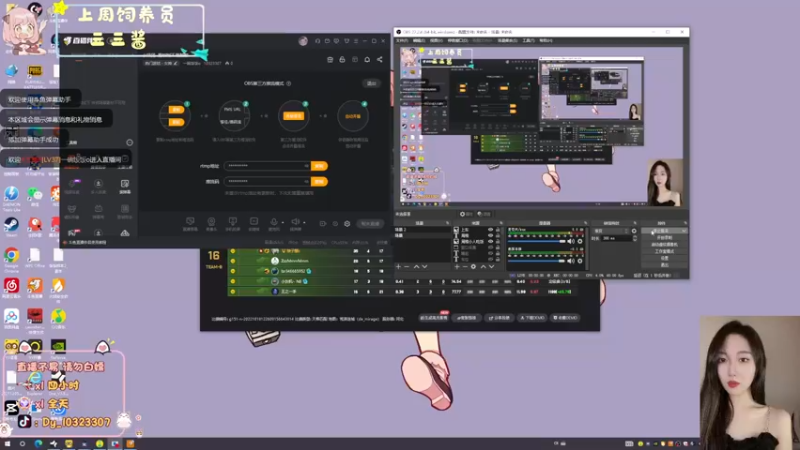Image resolution: width=800 pixels, height=450 pixels.
Task: Open QQ Music desktop shortcut
Action: point(58,316)
